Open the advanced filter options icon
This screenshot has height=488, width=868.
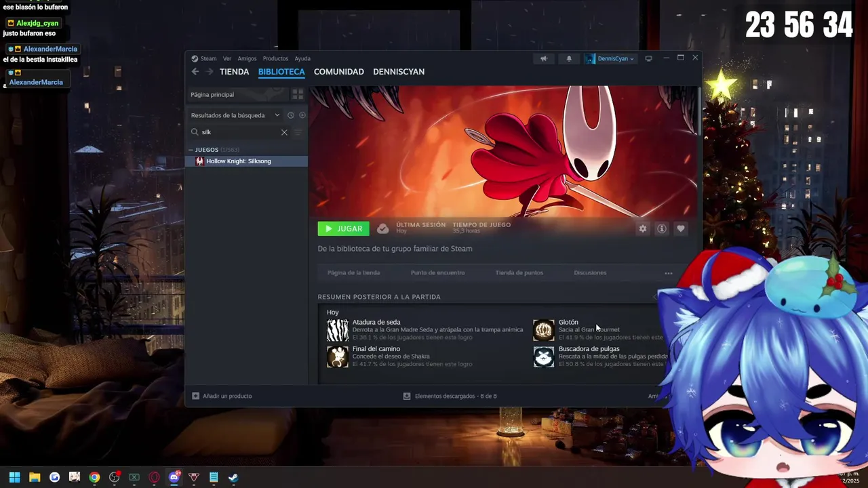298,132
